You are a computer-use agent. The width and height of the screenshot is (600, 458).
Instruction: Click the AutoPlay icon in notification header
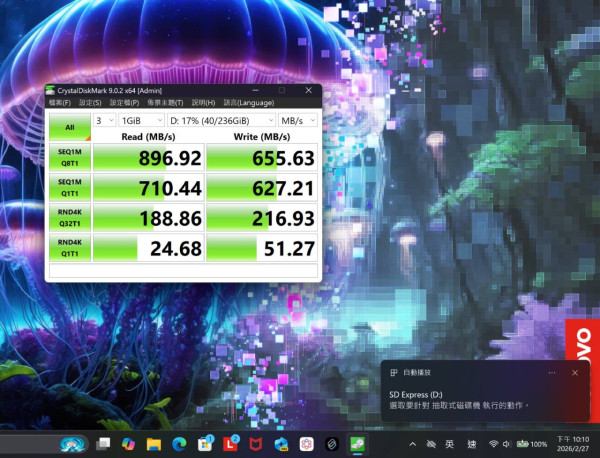click(x=394, y=373)
